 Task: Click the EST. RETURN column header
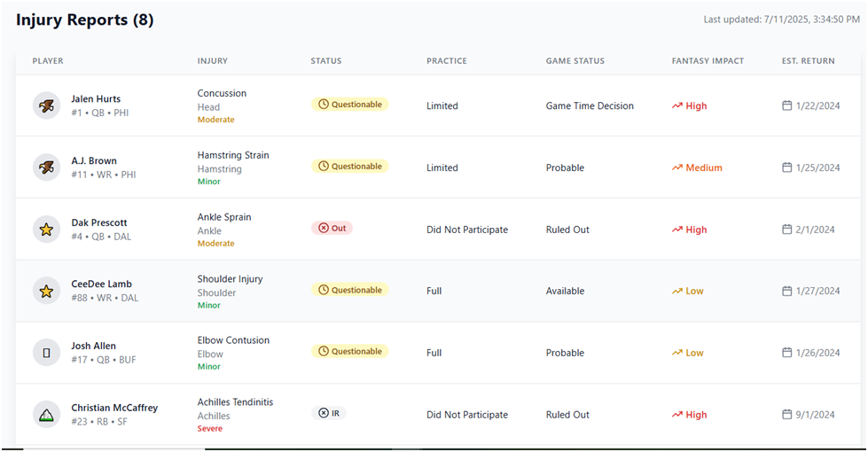[808, 61]
